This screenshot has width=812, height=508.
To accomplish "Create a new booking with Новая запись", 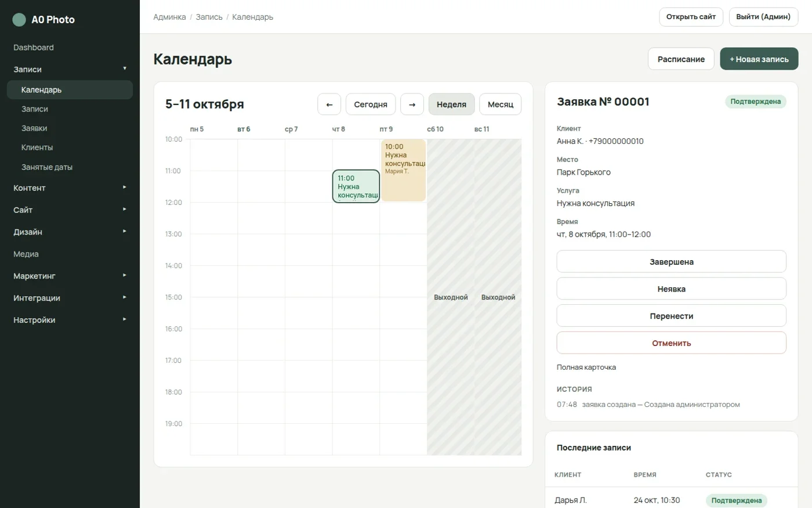I will click(759, 59).
